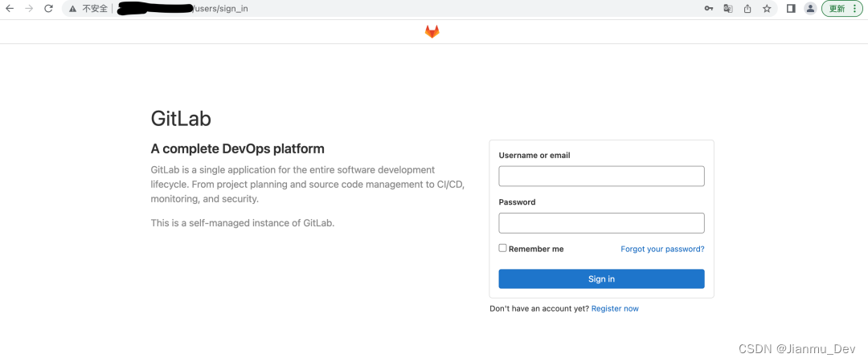Click the 'Username or email' label
This screenshot has width=868, height=362.
point(534,155)
